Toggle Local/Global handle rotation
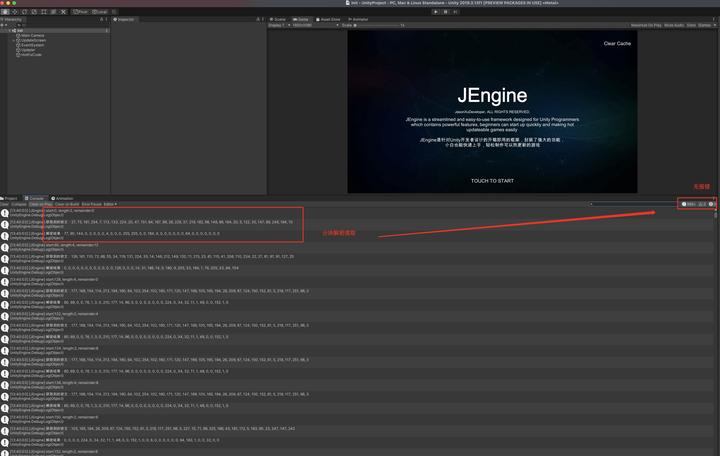Viewport: 720px width, 456px height. (x=100, y=11)
